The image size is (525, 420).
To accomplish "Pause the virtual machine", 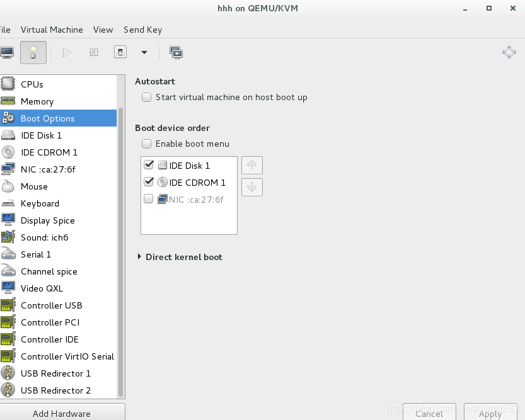I will [x=94, y=52].
